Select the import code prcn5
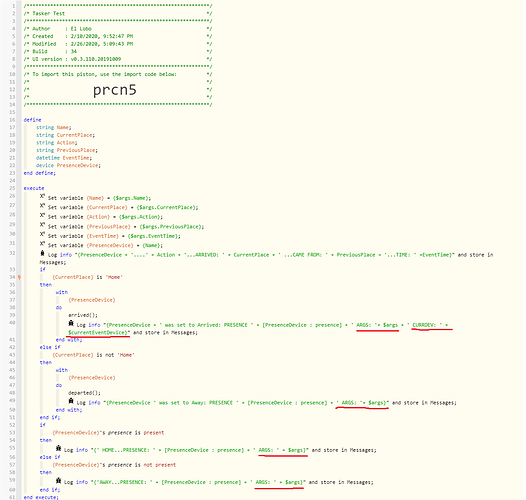 [115, 90]
